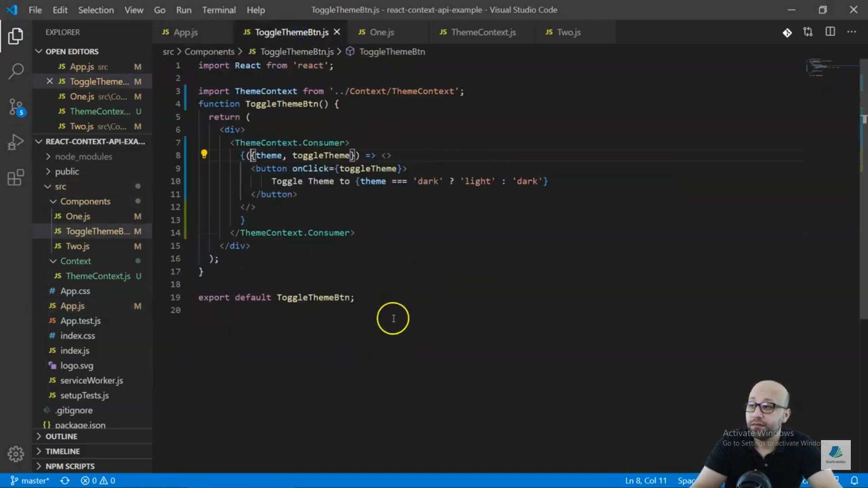Click the master branch indicator

[29, 480]
